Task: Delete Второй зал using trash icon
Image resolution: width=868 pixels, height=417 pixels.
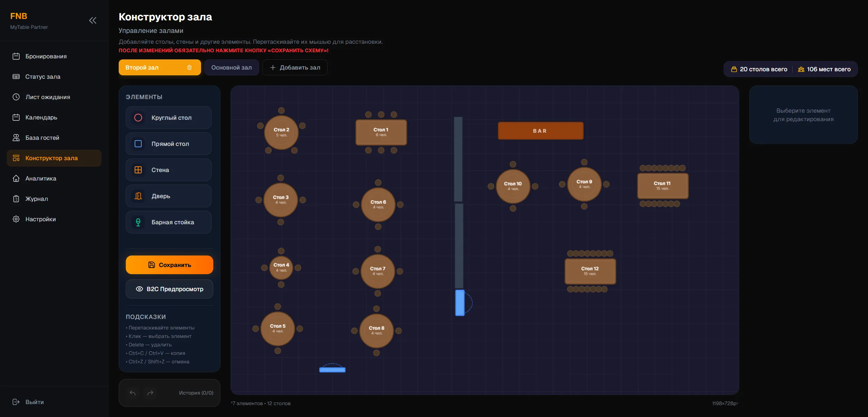Action: coord(190,68)
